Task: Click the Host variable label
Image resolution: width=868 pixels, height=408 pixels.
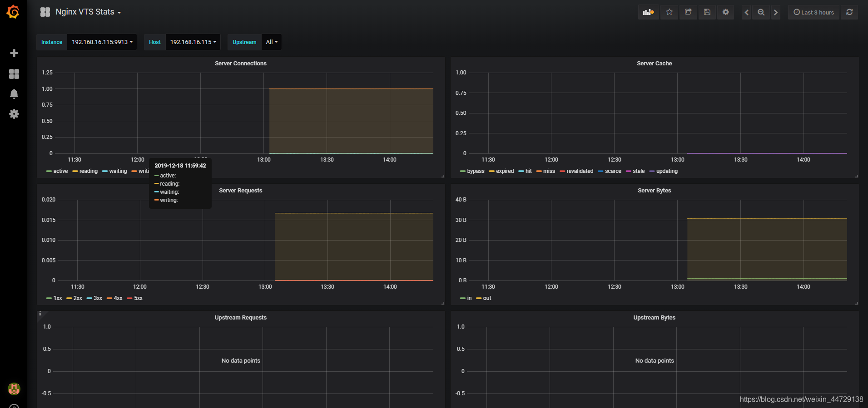Action: point(155,42)
